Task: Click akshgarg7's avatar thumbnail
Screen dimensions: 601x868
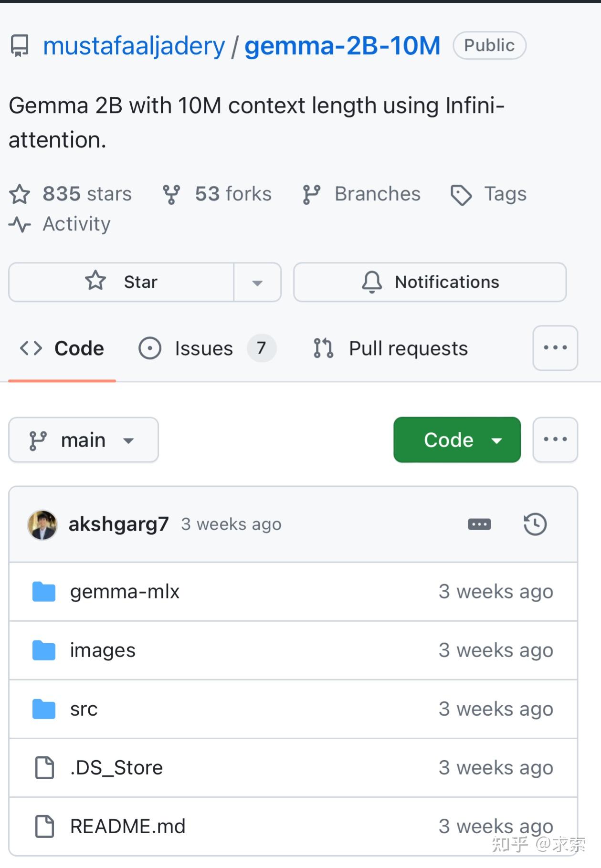Action: [42, 524]
